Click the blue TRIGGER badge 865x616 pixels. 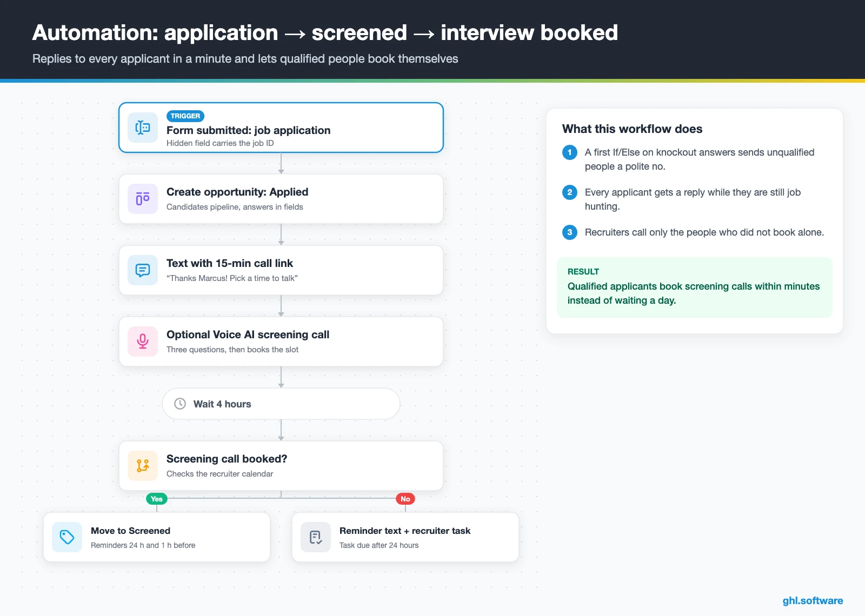click(x=185, y=116)
